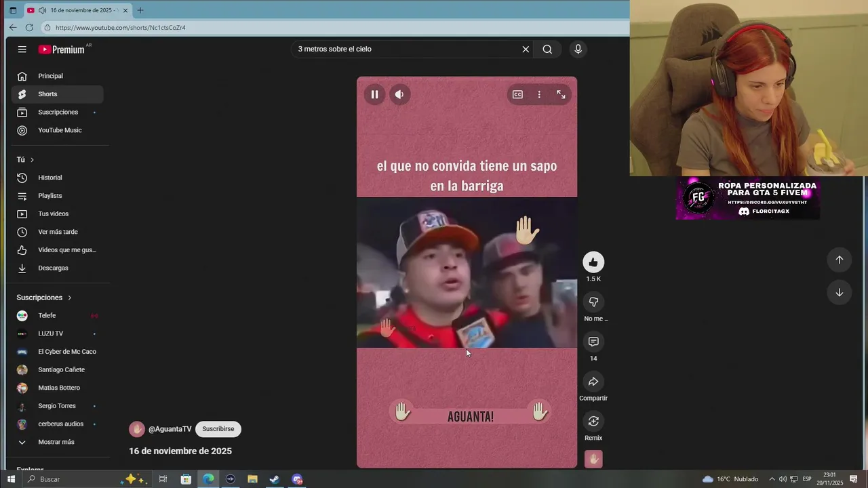Mute the Short's volume
Viewport: 868px width, 488px height.
point(399,94)
